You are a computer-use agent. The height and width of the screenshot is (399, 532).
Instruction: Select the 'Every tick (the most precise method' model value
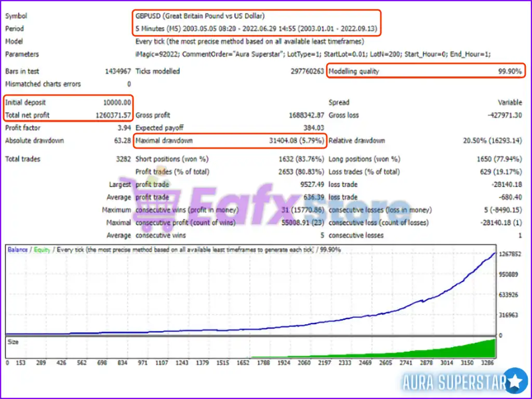[250, 42]
